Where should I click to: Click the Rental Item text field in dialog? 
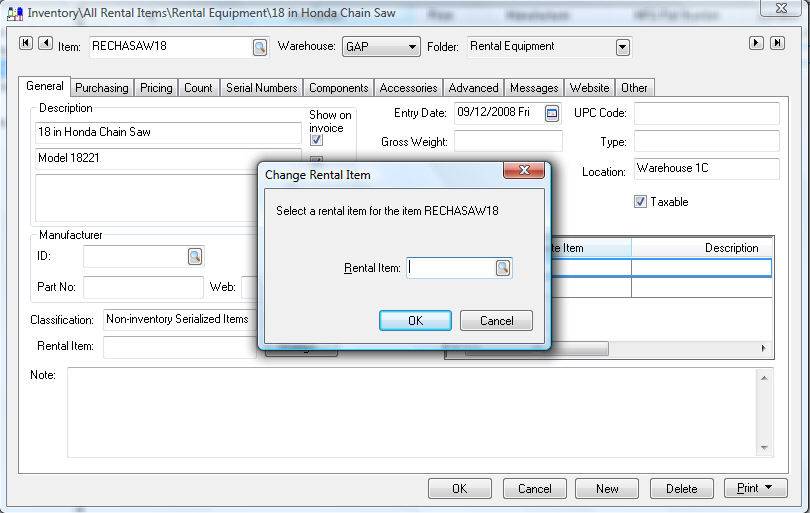pyautogui.click(x=450, y=268)
